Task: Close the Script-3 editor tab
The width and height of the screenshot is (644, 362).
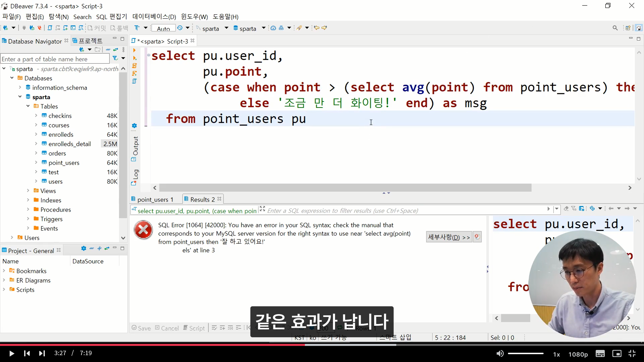Action: [193, 40]
